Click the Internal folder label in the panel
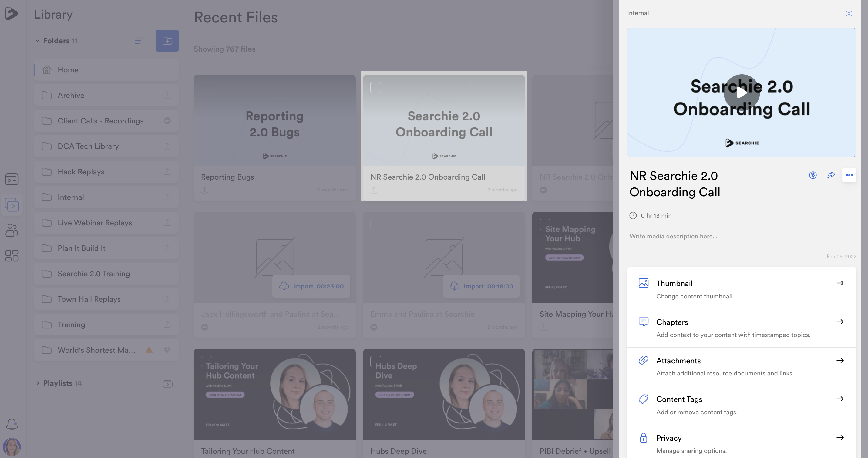 tap(638, 13)
